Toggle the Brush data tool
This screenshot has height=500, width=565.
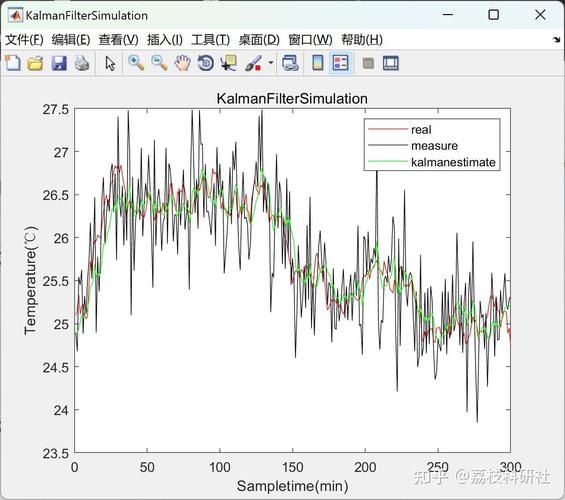(253, 63)
